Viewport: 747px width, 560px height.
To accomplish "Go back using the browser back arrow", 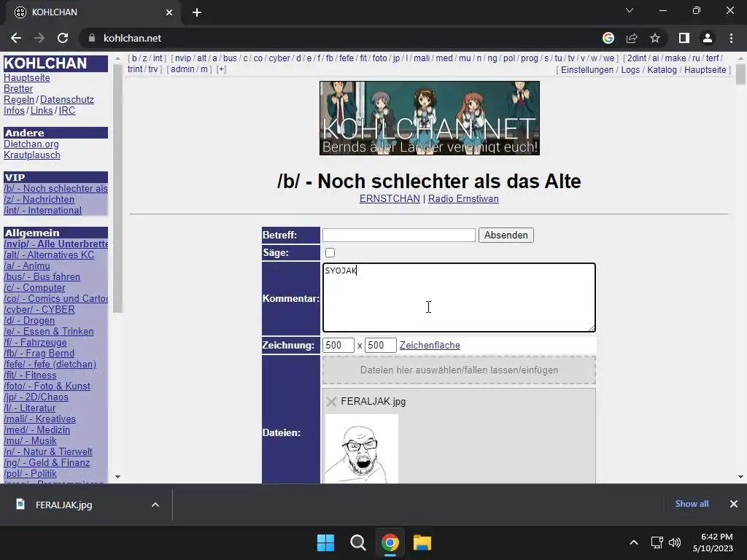I will tap(16, 38).
